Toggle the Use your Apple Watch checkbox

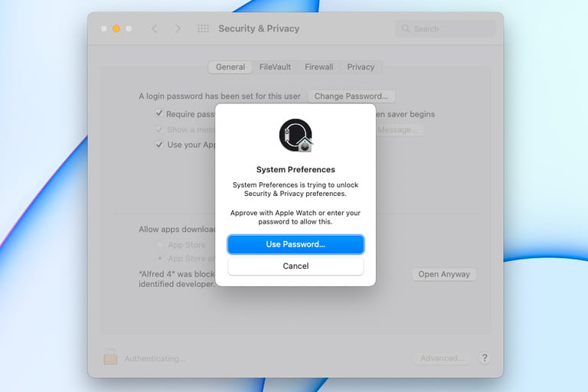(159, 145)
